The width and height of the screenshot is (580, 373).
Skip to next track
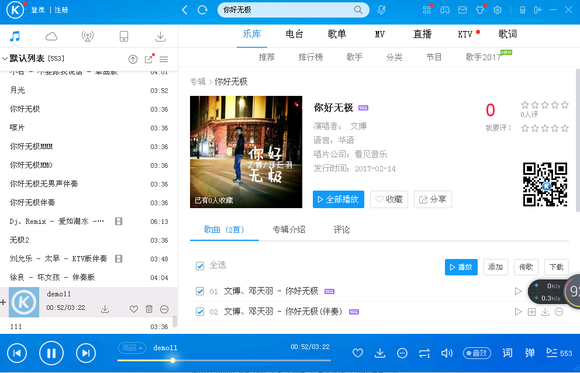point(86,353)
